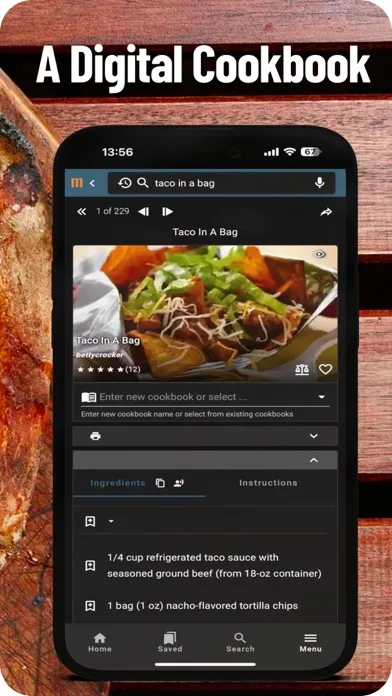Open the cookbook selection dropdown arrow

click(x=322, y=397)
